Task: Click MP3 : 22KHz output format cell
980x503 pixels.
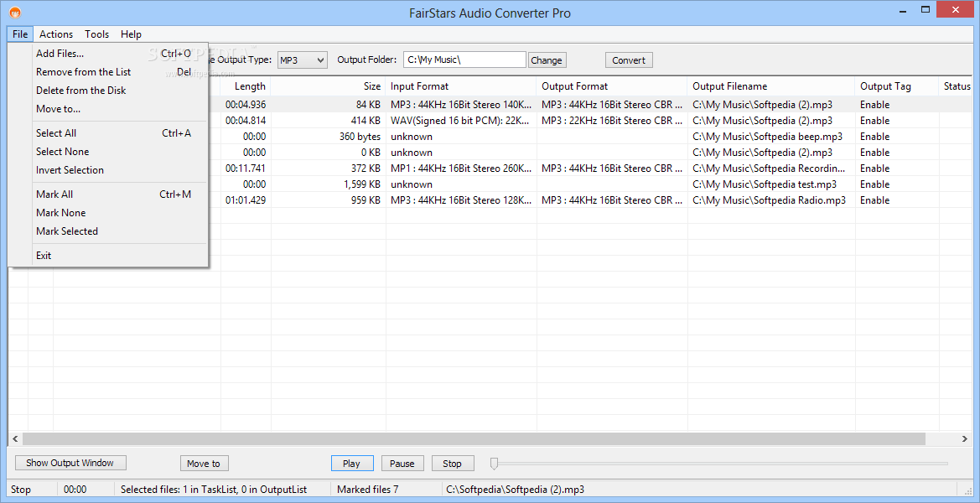Action: [x=612, y=121]
